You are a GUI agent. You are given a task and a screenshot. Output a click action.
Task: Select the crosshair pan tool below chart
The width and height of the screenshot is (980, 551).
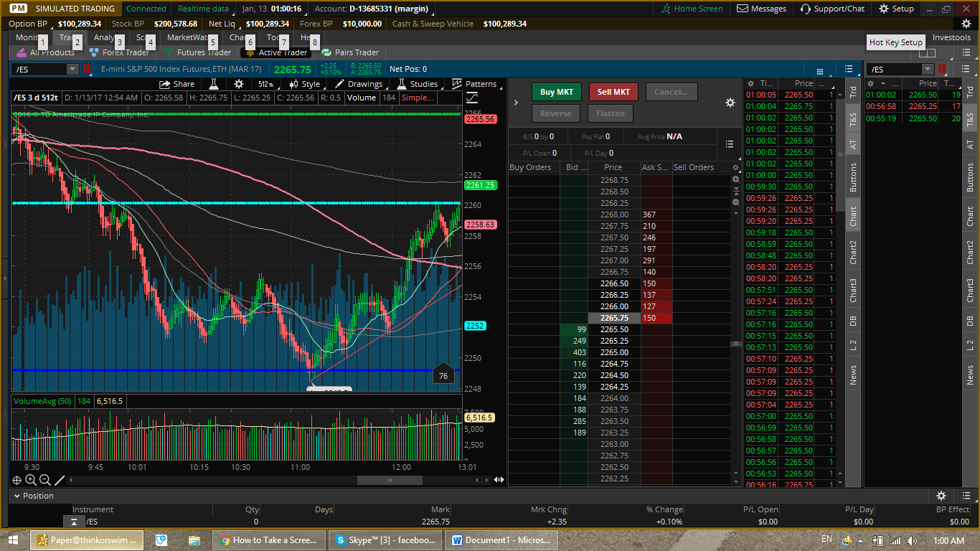point(17,480)
